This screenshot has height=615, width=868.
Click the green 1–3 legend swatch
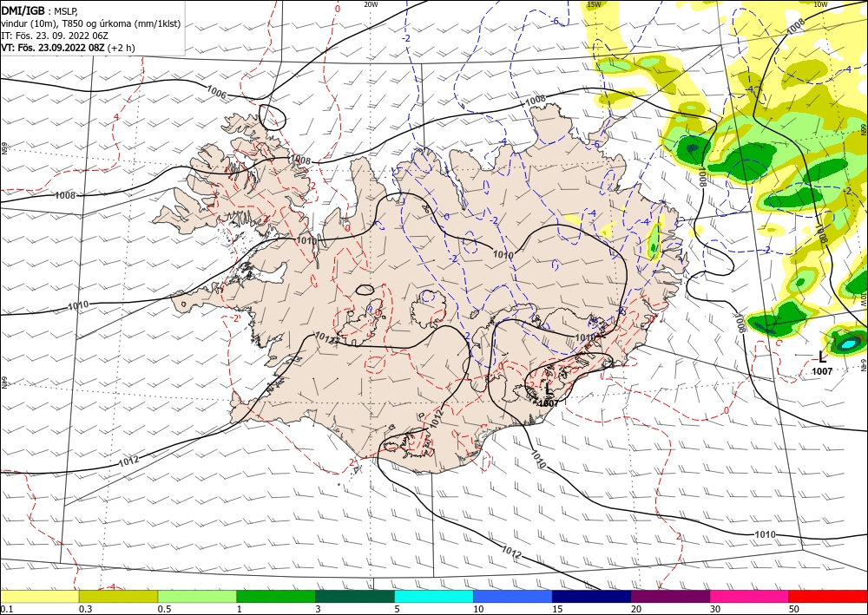pos(276,597)
